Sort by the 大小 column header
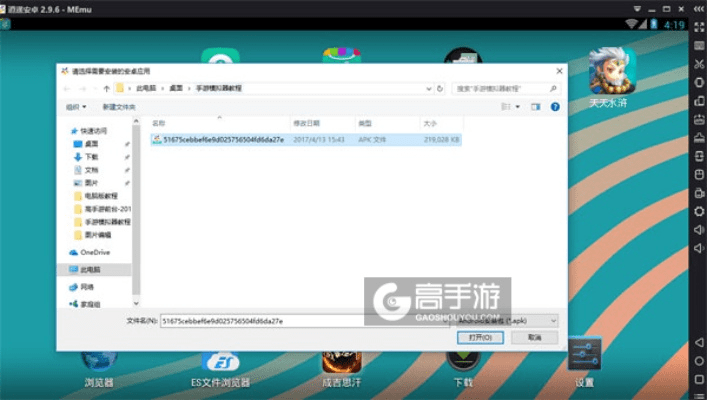Viewport: 707px width, 400px height. [x=430, y=123]
